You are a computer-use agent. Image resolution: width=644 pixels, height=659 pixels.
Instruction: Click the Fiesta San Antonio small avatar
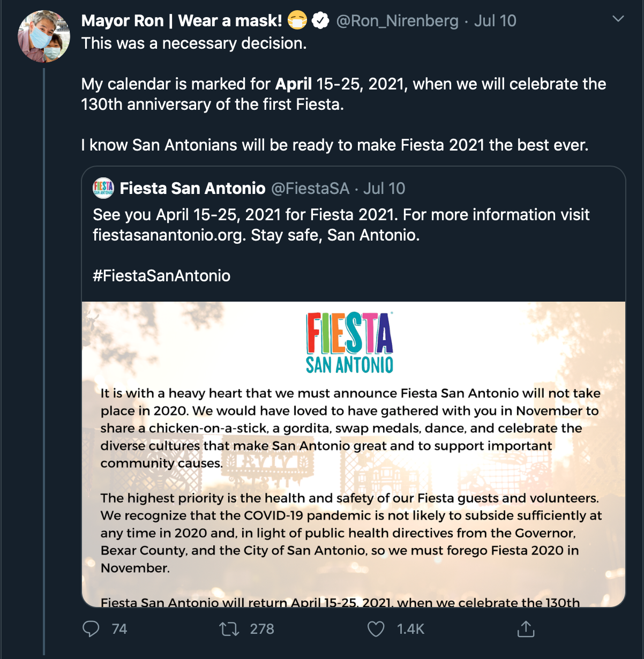(x=103, y=188)
